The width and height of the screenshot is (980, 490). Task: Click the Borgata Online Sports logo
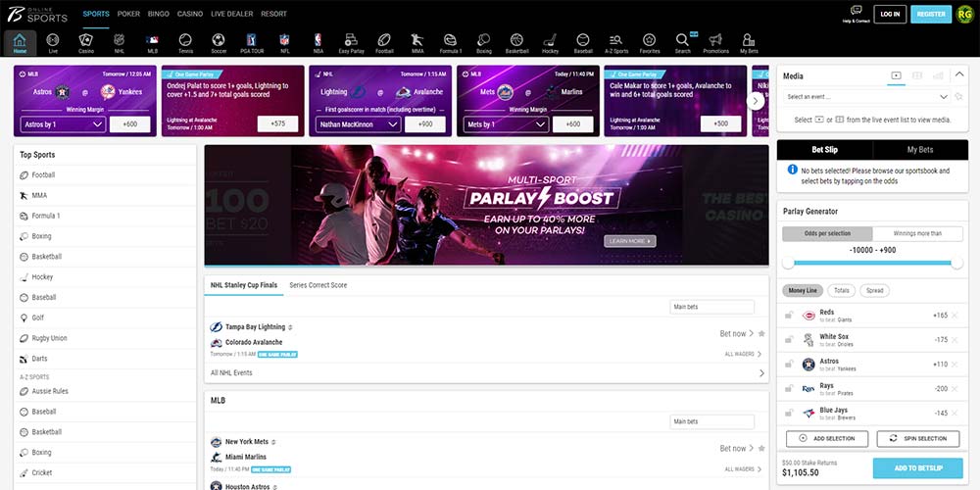click(x=37, y=14)
